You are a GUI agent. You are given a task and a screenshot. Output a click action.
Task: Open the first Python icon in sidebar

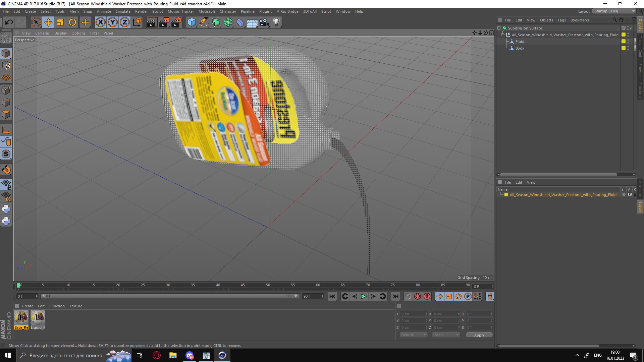click(x=6, y=209)
